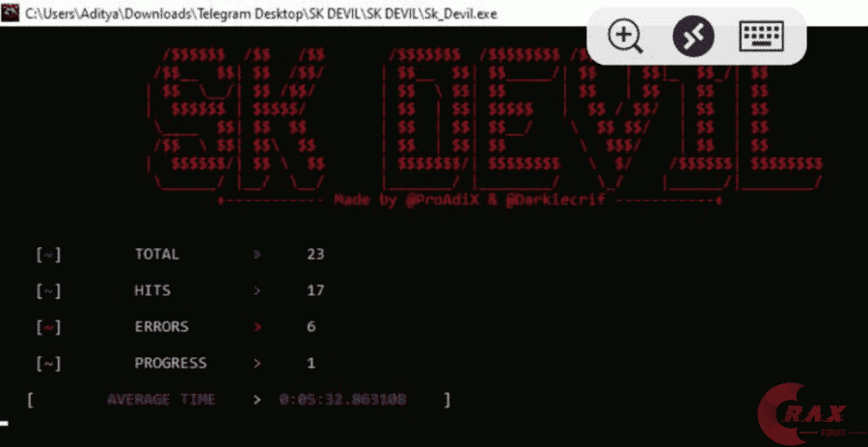Image resolution: width=868 pixels, height=447 pixels.
Task: Click the Made by @ProAdiX credit line
Action: click(x=469, y=200)
